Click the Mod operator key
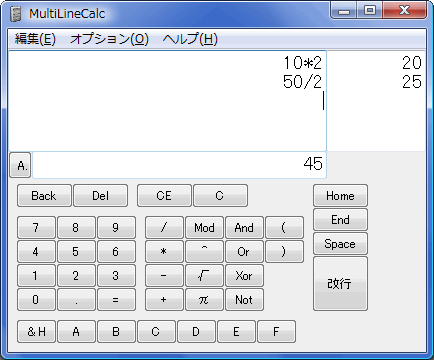434x360 pixels. coord(204,228)
